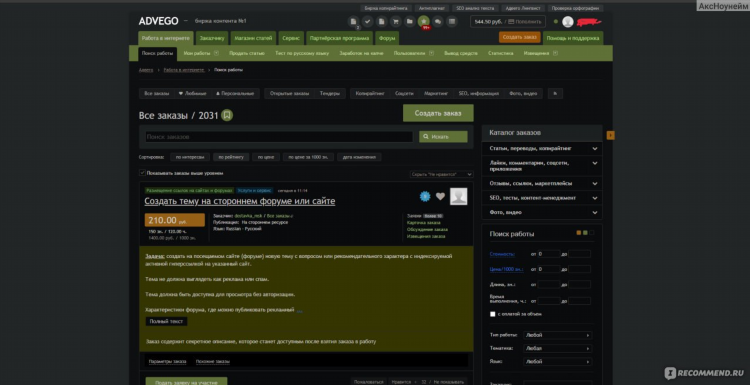Screen dimensions: 750x385
Task: Open 'Карточка заказа' link
Action: 424,223
